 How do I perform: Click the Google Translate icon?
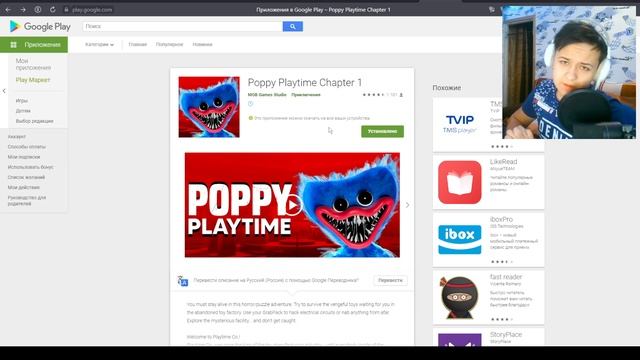point(183,281)
